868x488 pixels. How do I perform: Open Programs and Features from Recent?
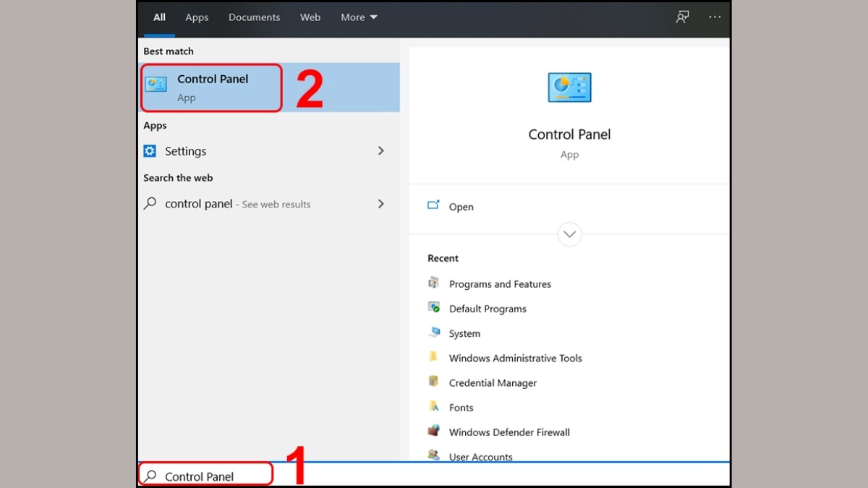click(x=500, y=284)
